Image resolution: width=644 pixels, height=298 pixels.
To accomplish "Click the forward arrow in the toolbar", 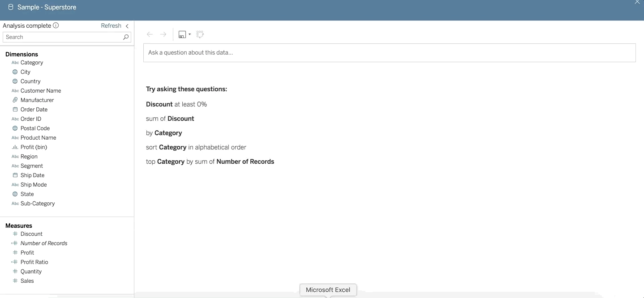I will click(x=163, y=34).
